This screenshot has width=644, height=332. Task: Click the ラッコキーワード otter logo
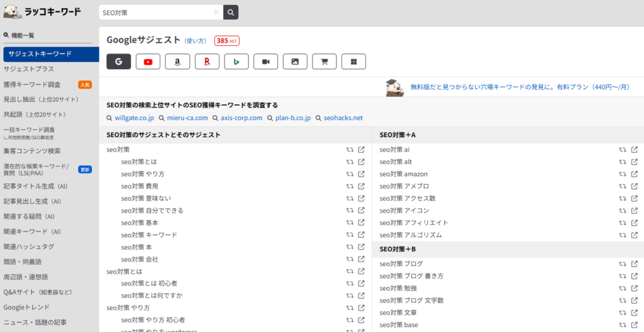point(42,11)
